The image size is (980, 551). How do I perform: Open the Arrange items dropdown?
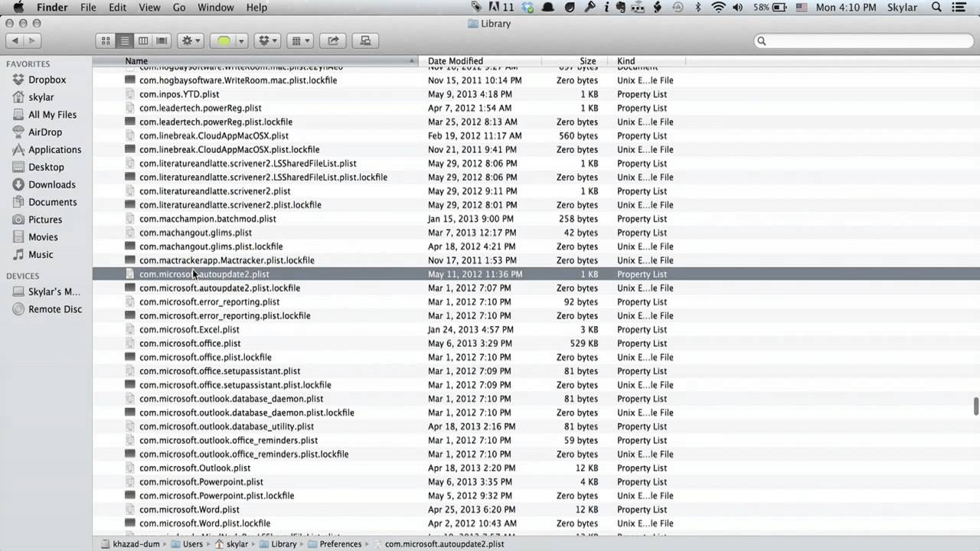[299, 41]
